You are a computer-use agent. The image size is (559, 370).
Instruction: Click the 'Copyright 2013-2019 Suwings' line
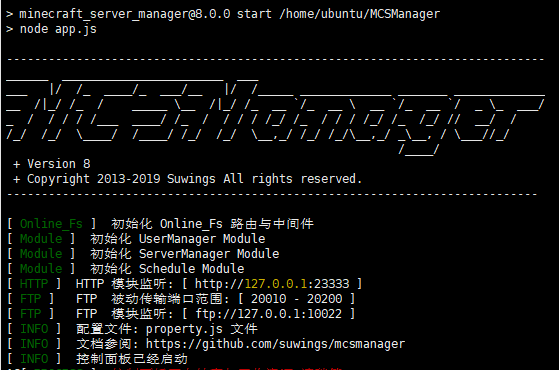click(x=187, y=179)
